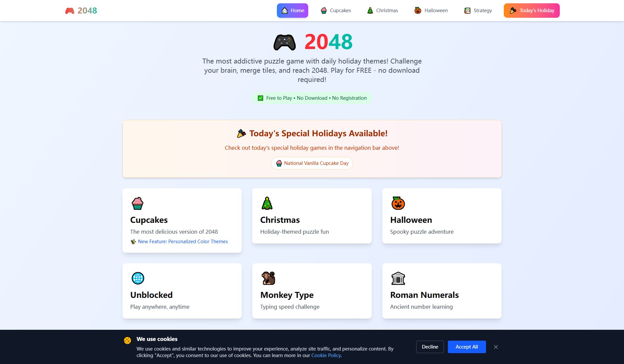Click the cookie icon in consent banner
The height and width of the screenshot is (364, 624).
click(127, 340)
